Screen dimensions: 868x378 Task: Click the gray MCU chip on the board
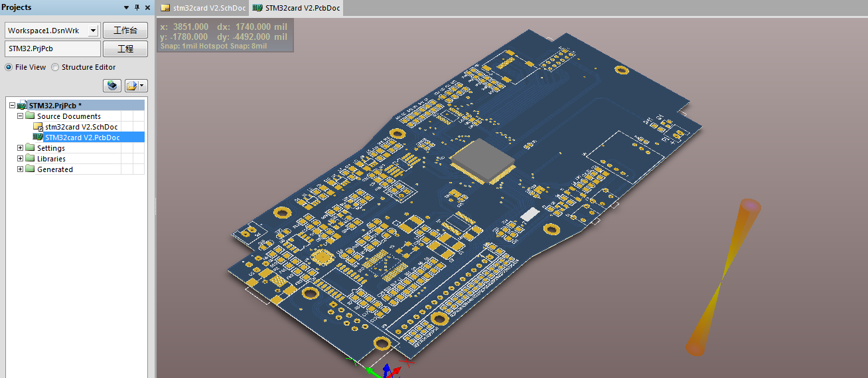pyautogui.click(x=482, y=159)
